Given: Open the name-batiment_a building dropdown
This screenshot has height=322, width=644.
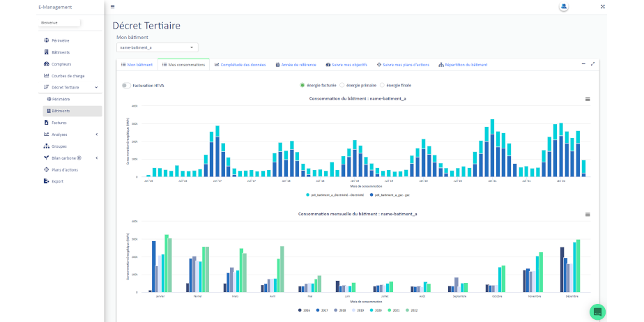Looking at the screenshot, I should 158,47.
